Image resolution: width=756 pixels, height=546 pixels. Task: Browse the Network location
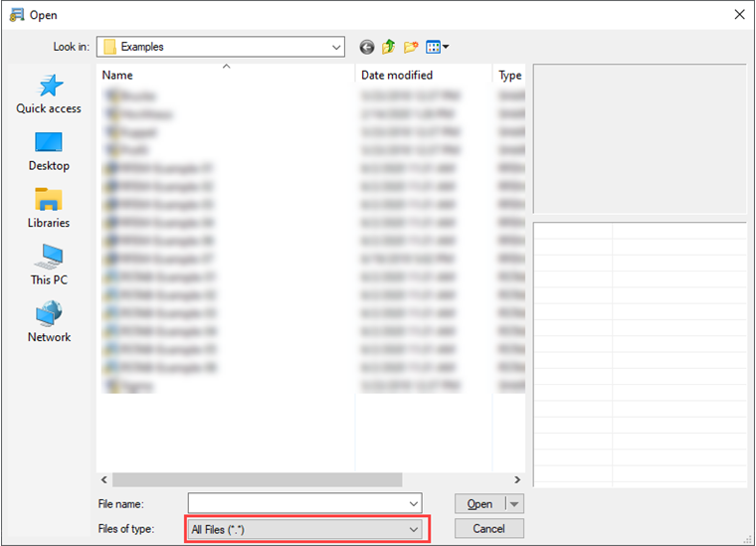(x=49, y=322)
